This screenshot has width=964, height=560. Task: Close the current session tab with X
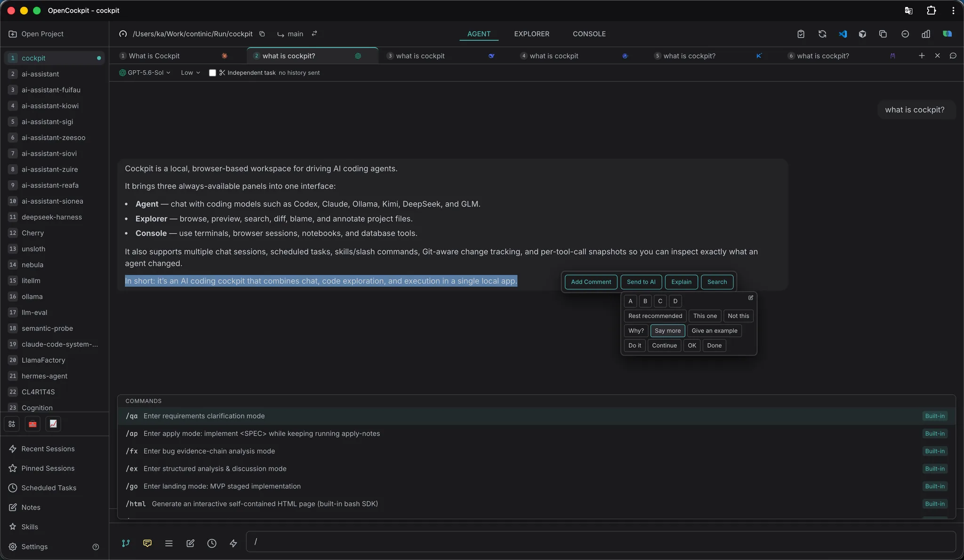coord(937,56)
